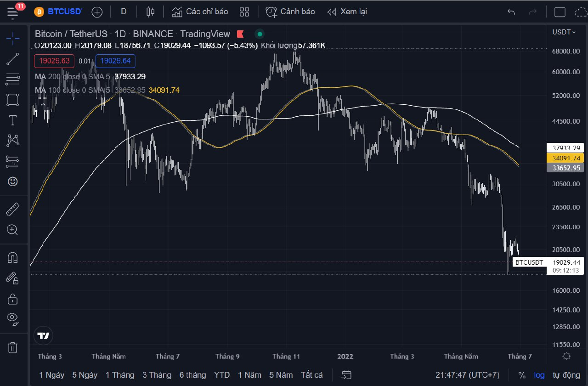588x386 pixels.
Task: Select the Fibonacci / pitchfork tools
Action: [x=13, y=80]
